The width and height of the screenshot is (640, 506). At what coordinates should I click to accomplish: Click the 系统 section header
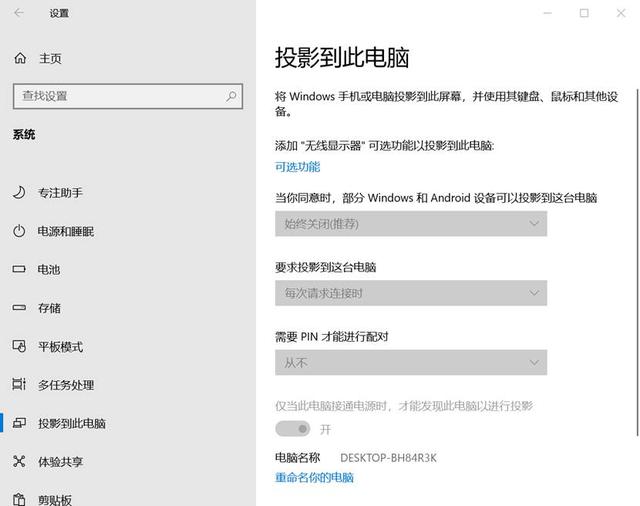[24, 134]
